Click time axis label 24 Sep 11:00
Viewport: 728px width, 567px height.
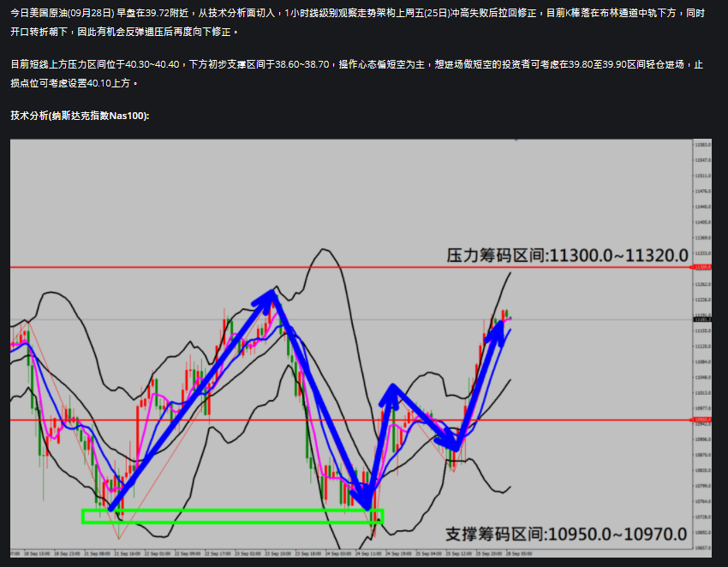tap(368, 553)
